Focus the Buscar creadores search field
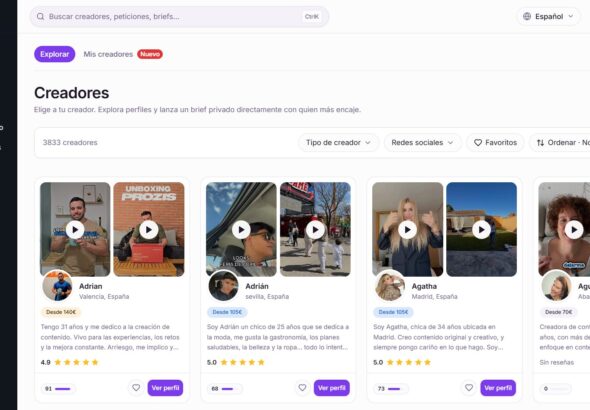The width and height of the screenshot is (590, 410). click(179, 17)
